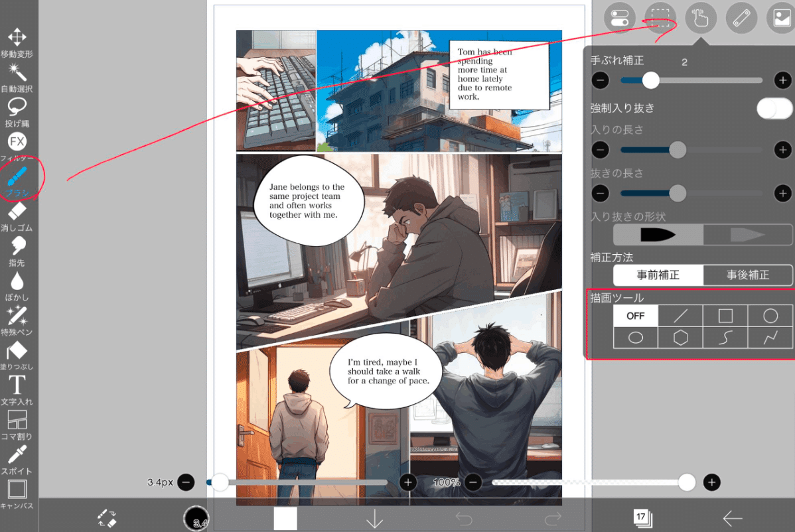
Task: Adjust the 手ぶれ補正 slider
Action: pyautogui.click(x=691, y=80)
